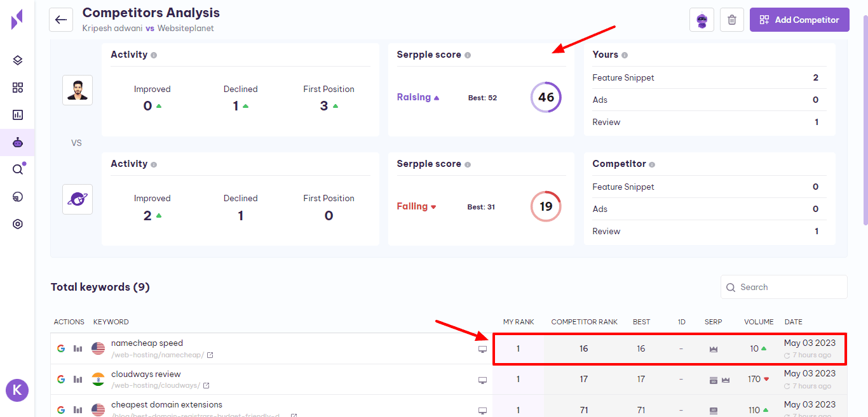View bar chart icon for namecheap speed
Screen dimensions: 868x417
(78, 348)
